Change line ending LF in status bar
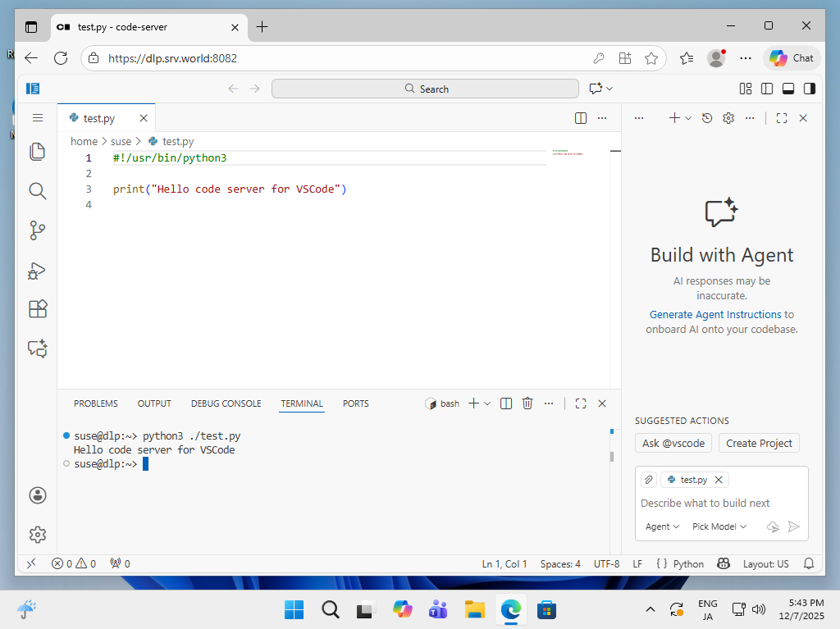The height and width of the screenshot is (629, 840). 637,563
